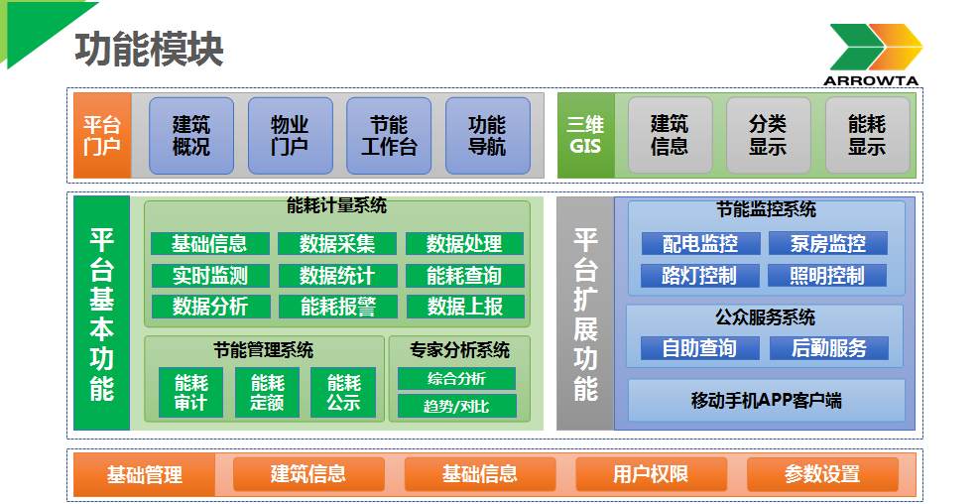This screenshot has height=504, width=980.
Task: Open the 能耗报警 module
Action: [337, 307]
